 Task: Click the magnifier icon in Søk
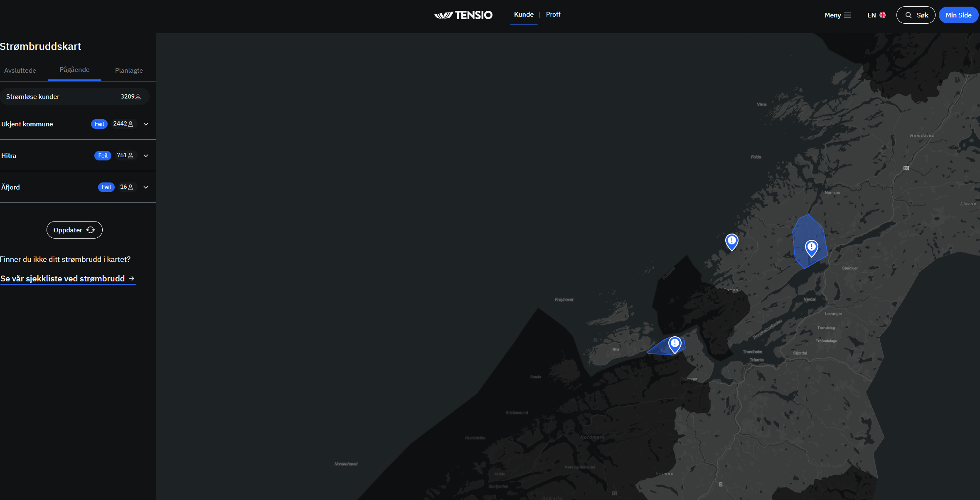909,15
